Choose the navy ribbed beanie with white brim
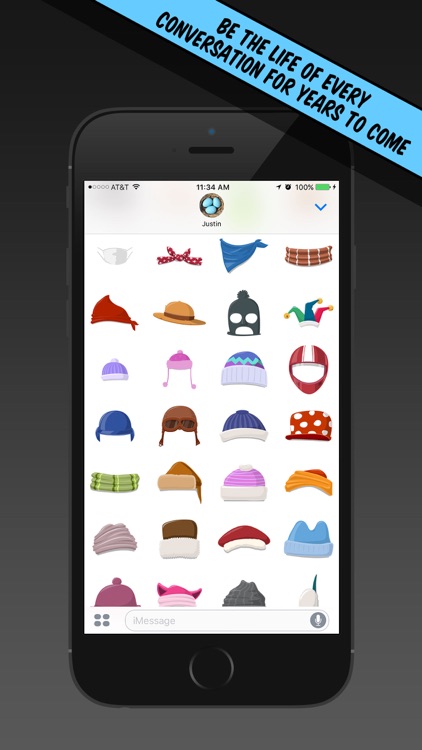422x750 pixels. click(244, 426)
